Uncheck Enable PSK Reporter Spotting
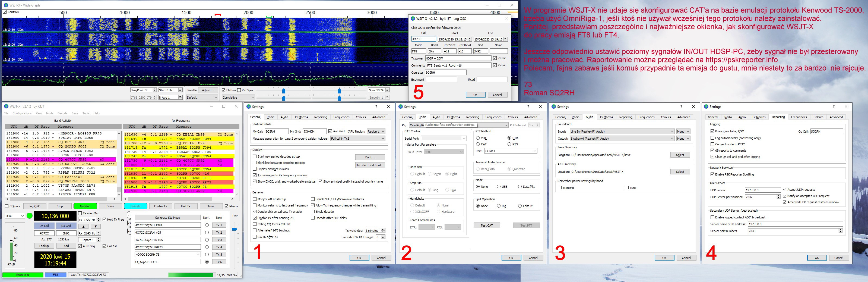The height and width of the screenshot is (282, 868). click(712, 174)
